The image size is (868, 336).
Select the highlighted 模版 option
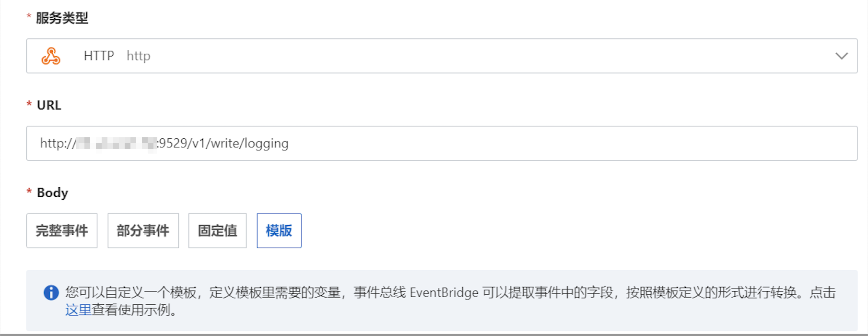(279, 230)
